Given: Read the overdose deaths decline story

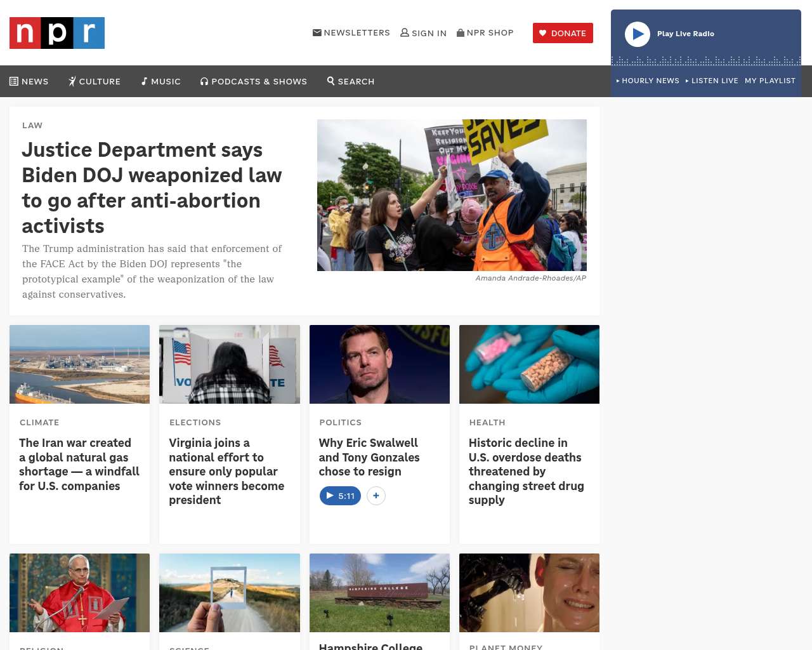Looking at the screenshot, I should click(527, 472).
